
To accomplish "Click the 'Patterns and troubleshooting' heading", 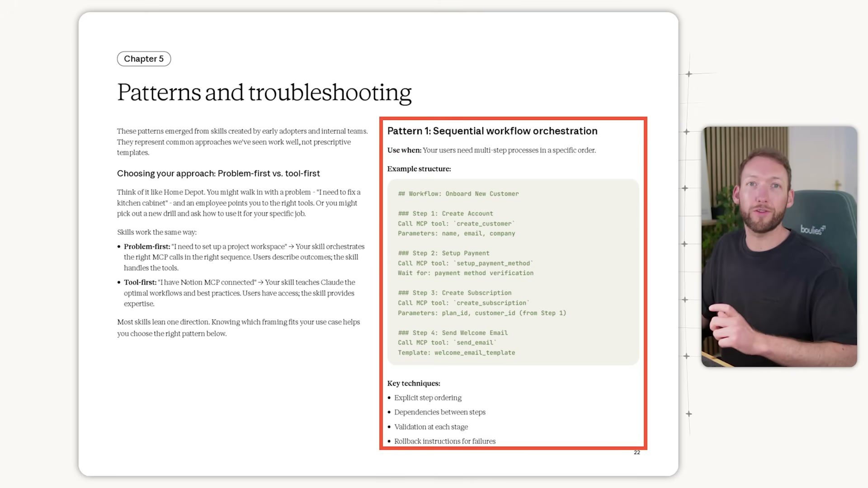I will tap(264, 93).
